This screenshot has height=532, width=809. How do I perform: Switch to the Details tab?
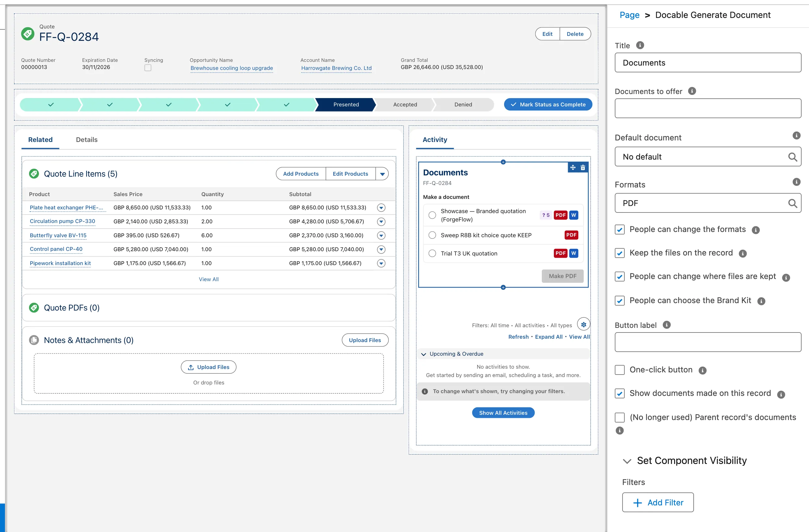click(x=87, y=140)
